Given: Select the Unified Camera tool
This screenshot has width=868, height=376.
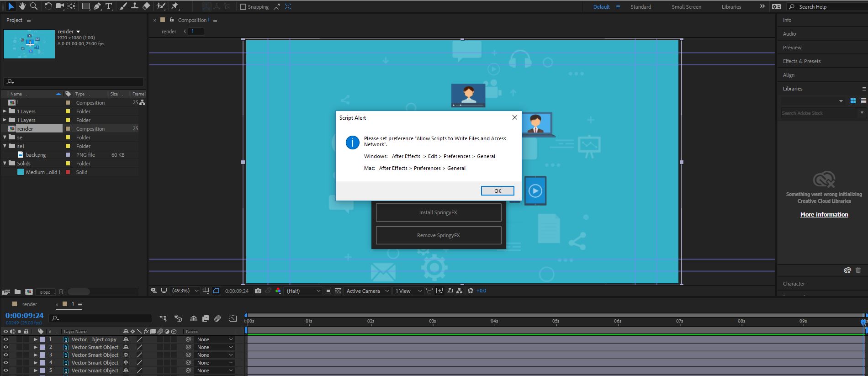Looking at the screenshot, I should (x=59, y=6).
